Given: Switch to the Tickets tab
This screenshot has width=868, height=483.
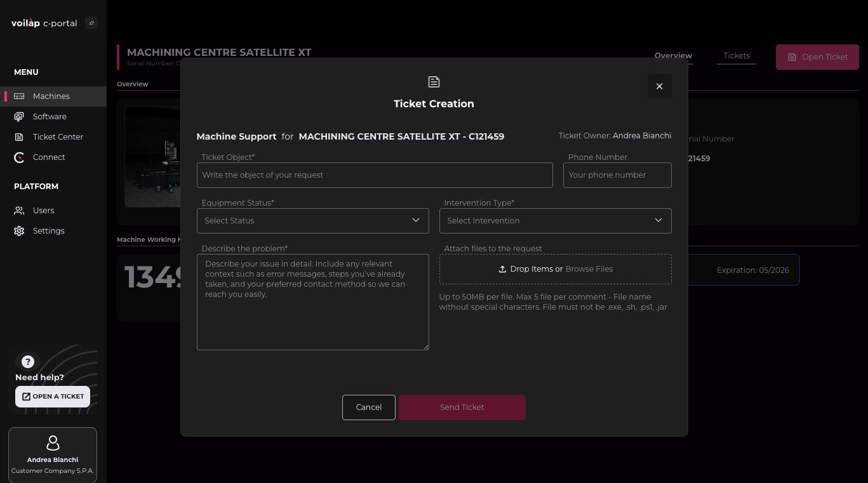Looking at the screenshot, I should point(737,56).
